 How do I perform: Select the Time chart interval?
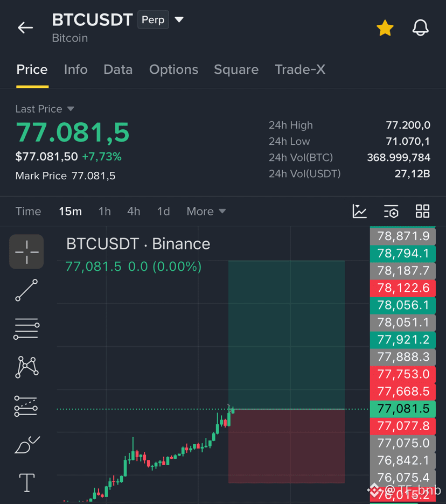click(x=29, y=212)
